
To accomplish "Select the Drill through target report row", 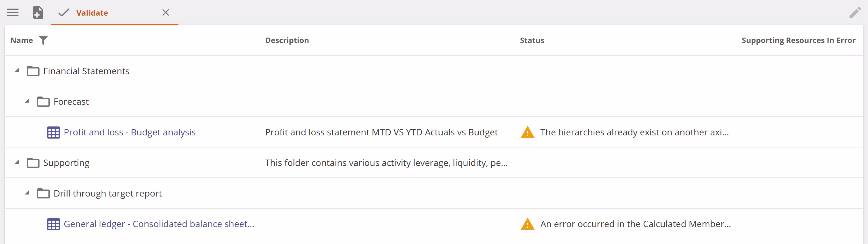I will point(107,193).
